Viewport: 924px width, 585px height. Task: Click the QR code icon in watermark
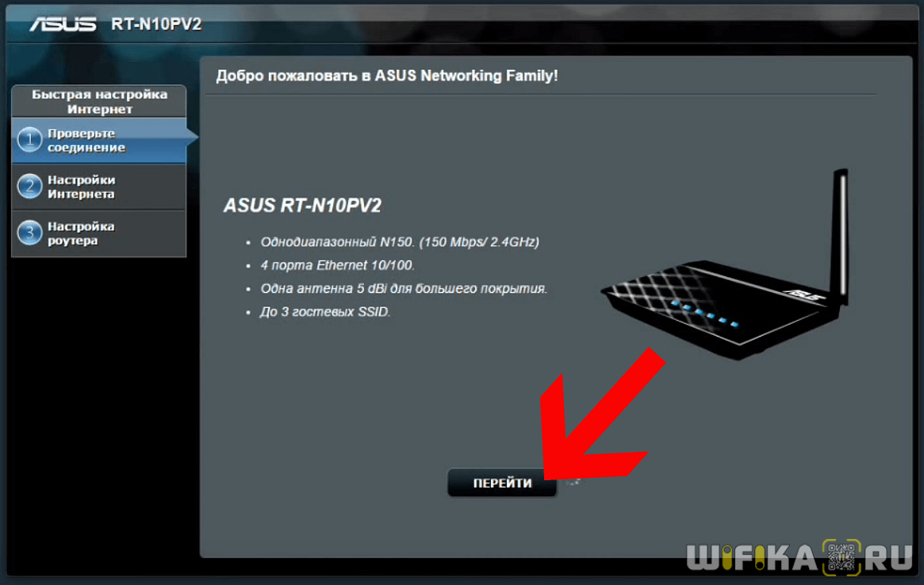pyautogui.click(x=842, y=556)
